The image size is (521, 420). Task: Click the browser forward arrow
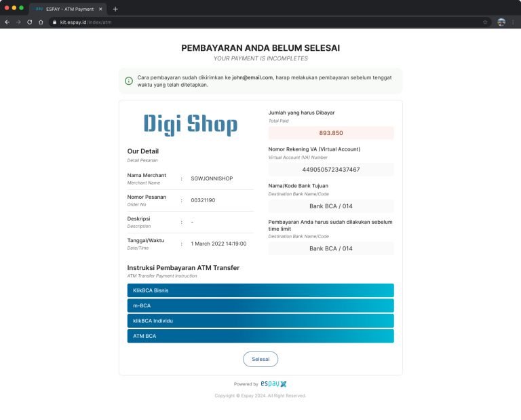point(18,22)
